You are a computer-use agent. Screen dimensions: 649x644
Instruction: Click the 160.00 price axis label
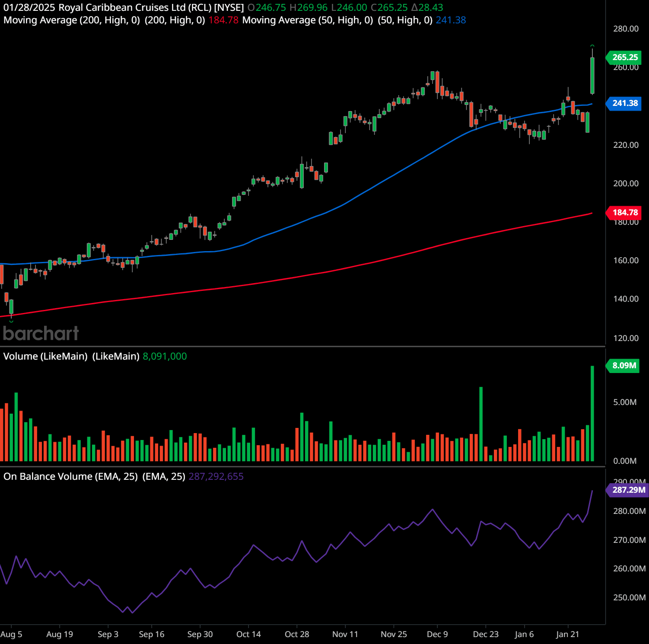[x=626, y=261]
